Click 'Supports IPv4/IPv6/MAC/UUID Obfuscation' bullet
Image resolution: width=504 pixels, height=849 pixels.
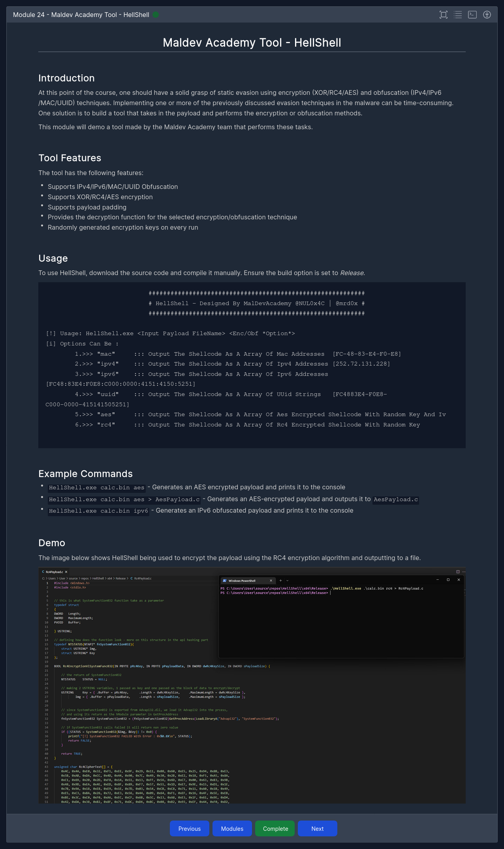(113, 187)
